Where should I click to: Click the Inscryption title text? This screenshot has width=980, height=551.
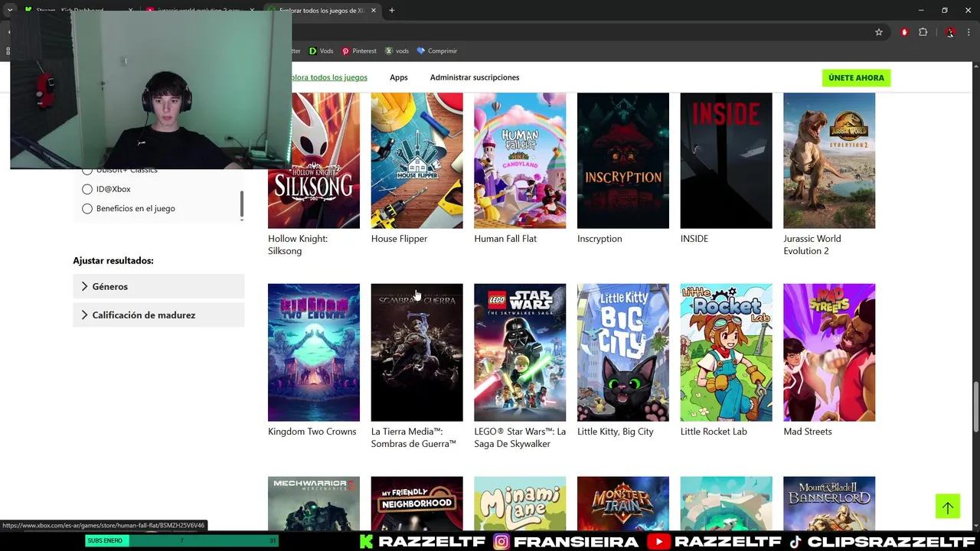(x=599, y=239)
